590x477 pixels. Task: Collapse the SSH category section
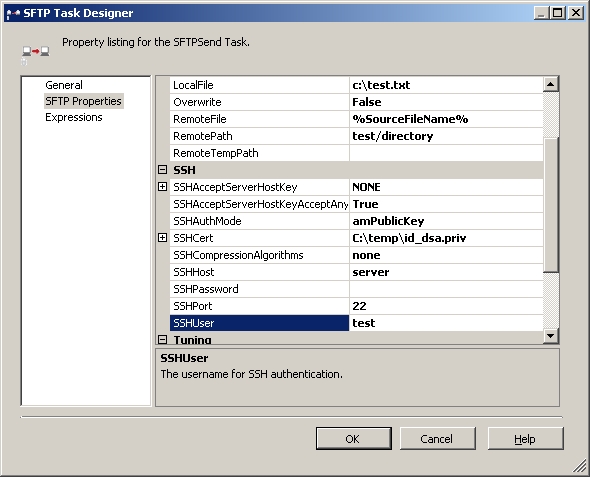point(162,170)
